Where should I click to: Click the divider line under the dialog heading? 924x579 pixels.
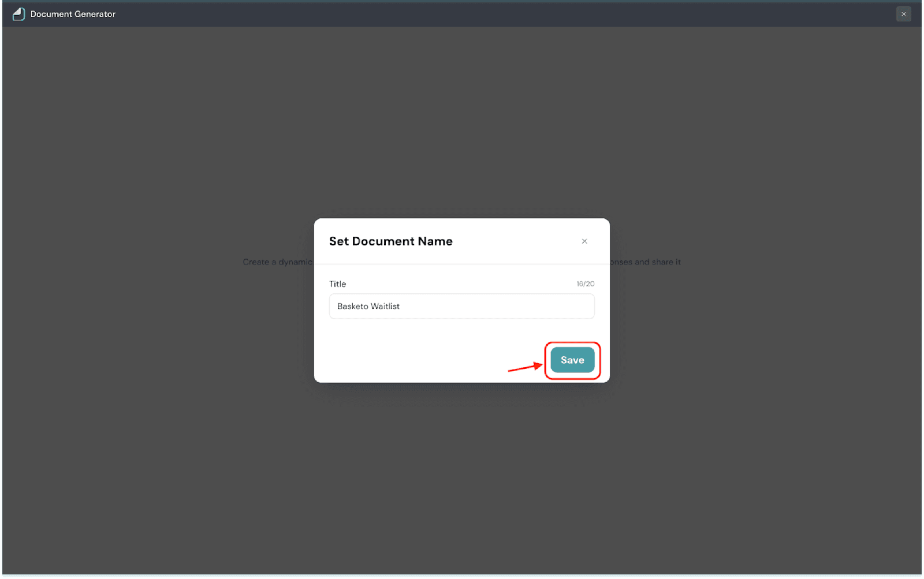click(461, 264)
